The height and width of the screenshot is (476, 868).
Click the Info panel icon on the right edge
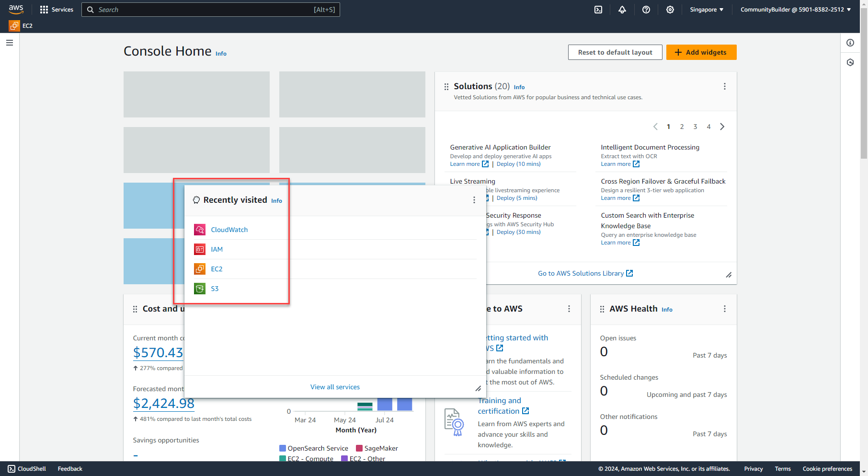[851, 43]
